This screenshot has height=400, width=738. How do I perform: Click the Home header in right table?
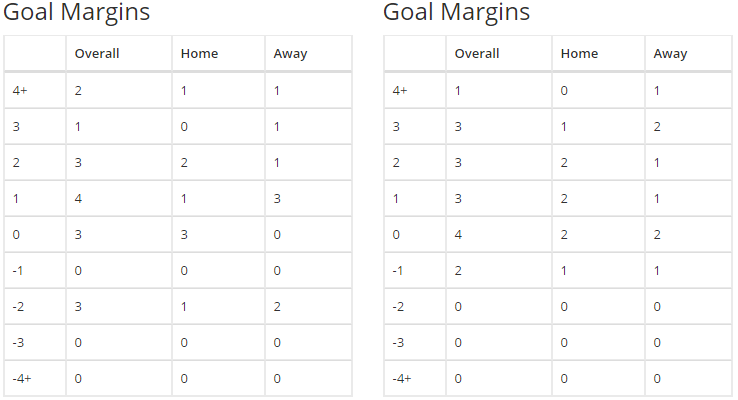[579, 54]
